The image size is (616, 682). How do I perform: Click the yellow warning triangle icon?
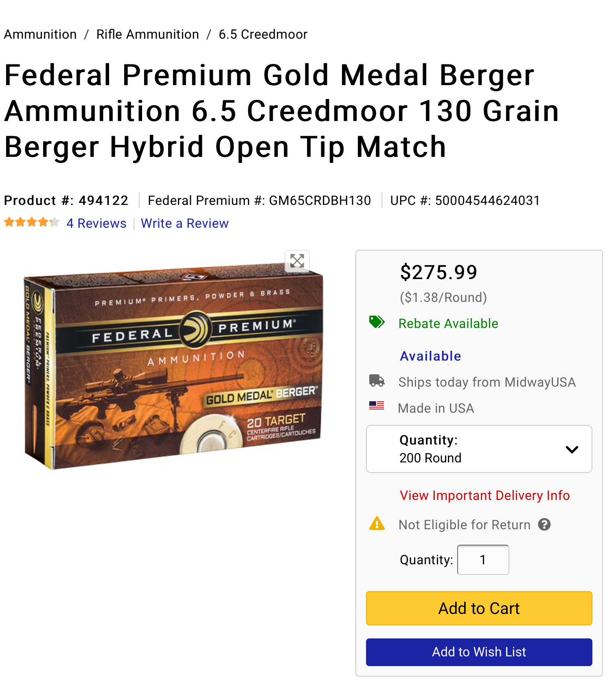pos(377,523)
